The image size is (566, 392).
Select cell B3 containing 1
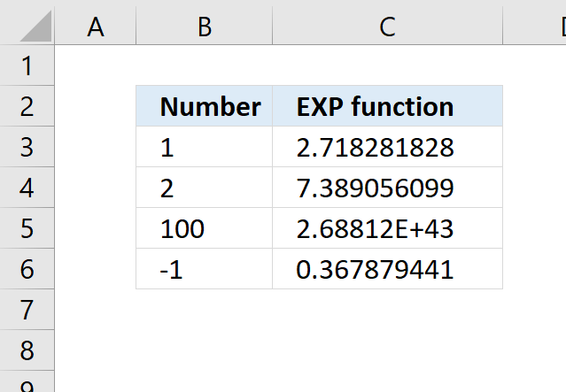point(205,147)
